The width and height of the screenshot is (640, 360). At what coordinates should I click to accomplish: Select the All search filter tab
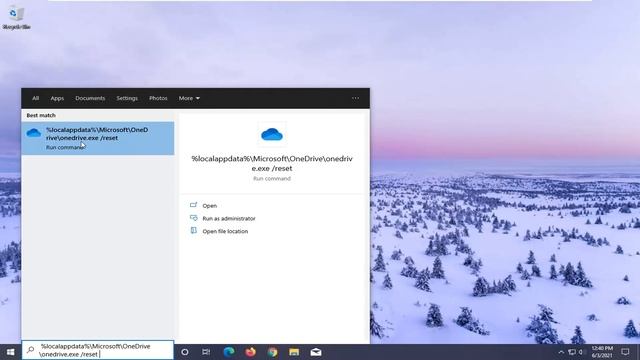point(36,98)
